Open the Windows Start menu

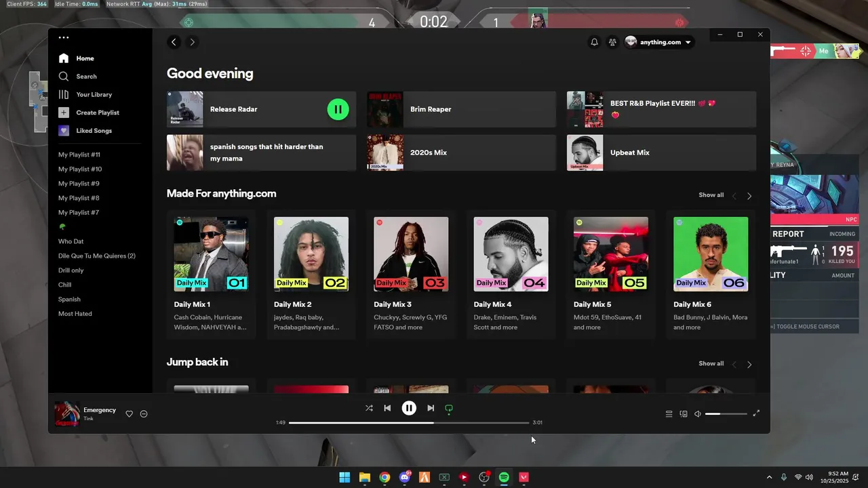(x=344, y=477)
